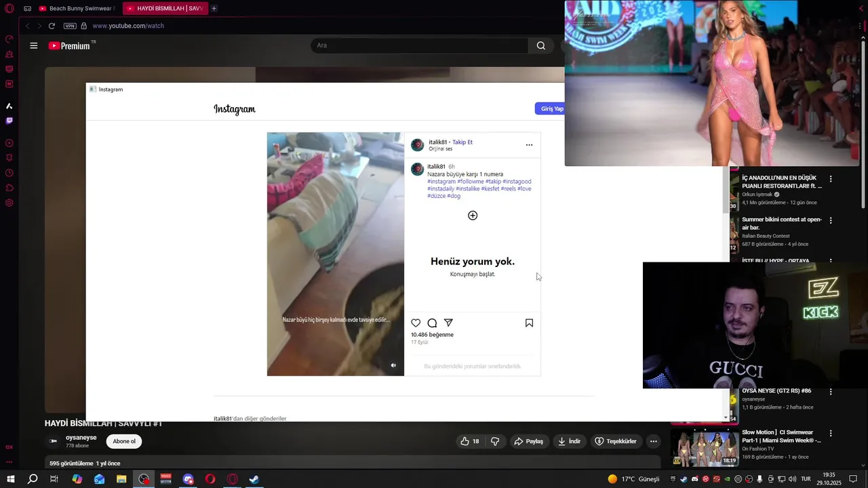The width and height of the screenshot is (868, 488).
Task: Open the pinboards pin icon in sidebar
Action: tap(9, 158)
